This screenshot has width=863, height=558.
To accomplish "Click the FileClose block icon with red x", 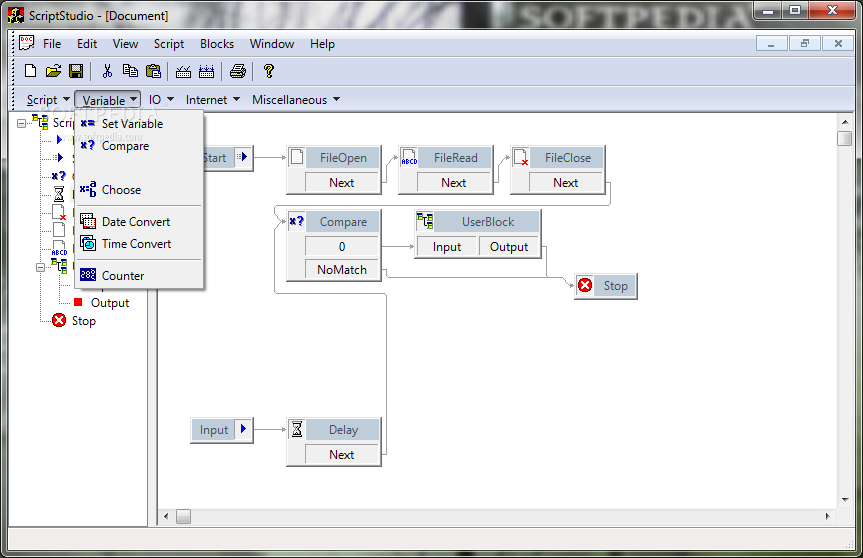I will coord(521,157).
